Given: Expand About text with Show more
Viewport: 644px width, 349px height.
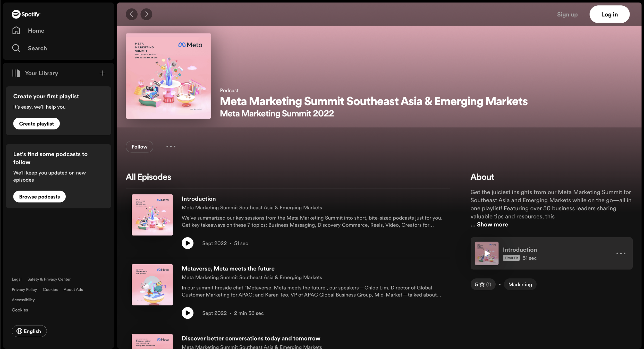Looking at the screenshot, I should pyautogui.click(x=492, y=224).
